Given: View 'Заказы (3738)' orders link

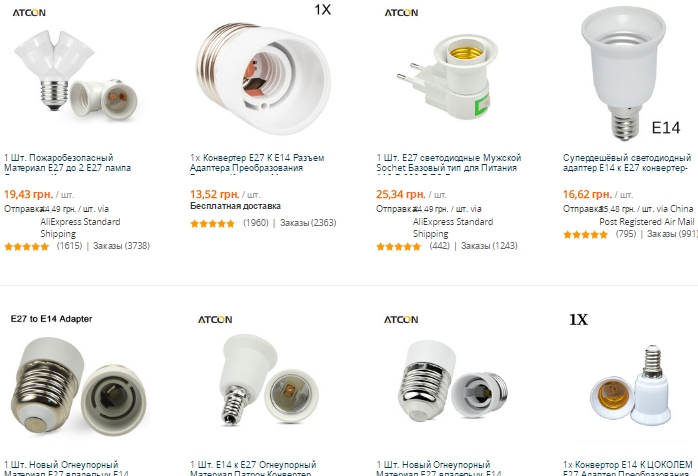Looking at the screenshot, I should coord(121,246).
